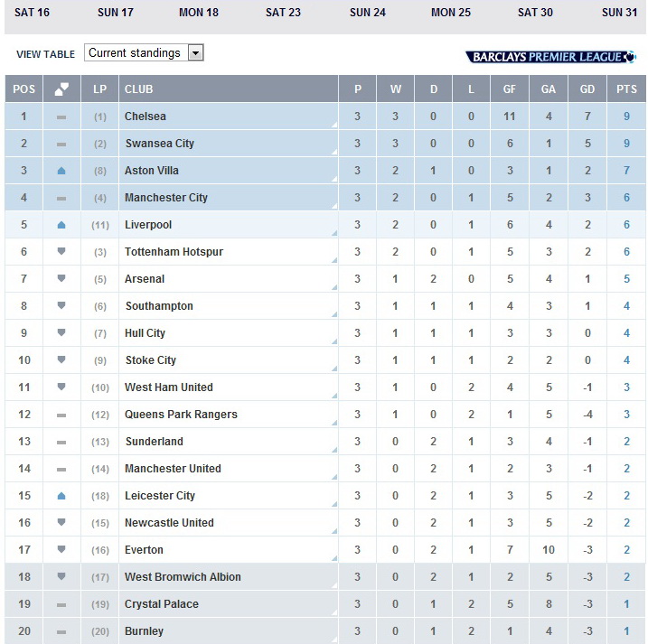This screenshot has height=644, width=648.
Task: Click the PTS column header
Action: coord(625,89)
